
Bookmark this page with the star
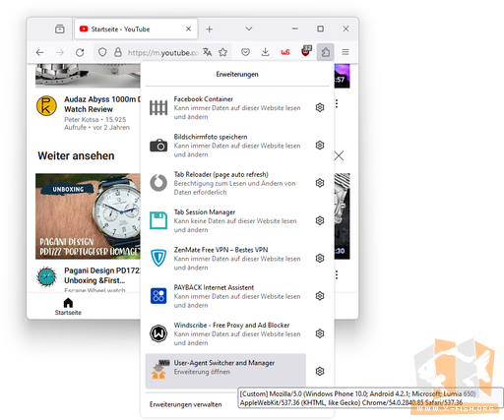click(223, 52)
